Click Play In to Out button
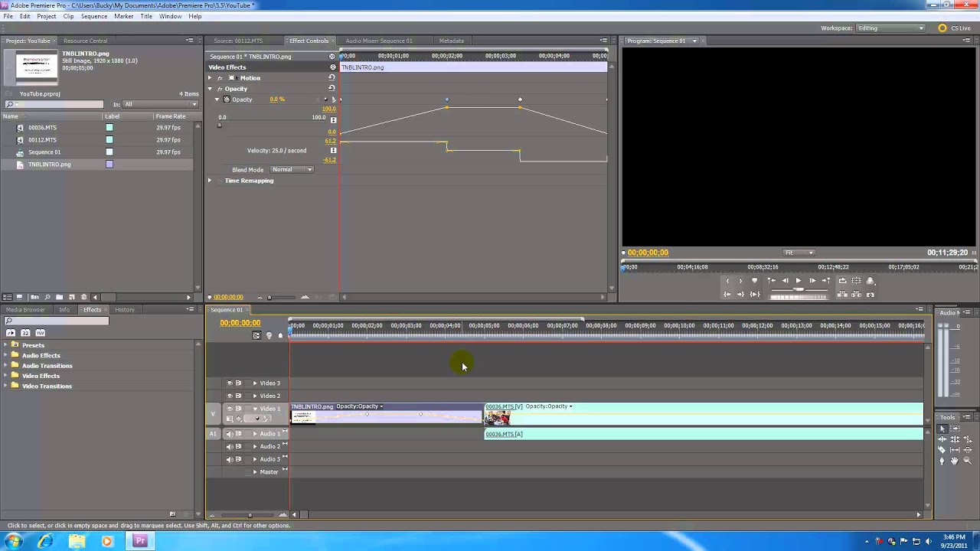 coord(755,295)
